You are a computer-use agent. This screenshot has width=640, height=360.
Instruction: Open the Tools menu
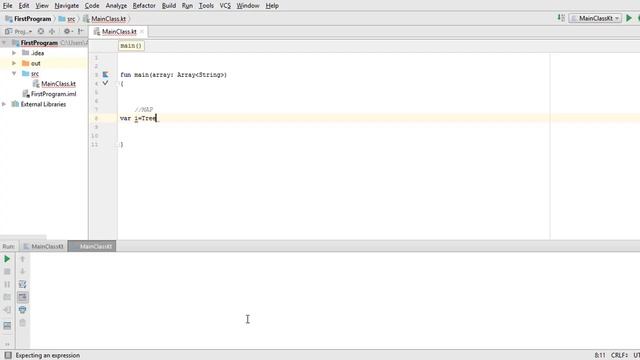[x=206, y=6]
